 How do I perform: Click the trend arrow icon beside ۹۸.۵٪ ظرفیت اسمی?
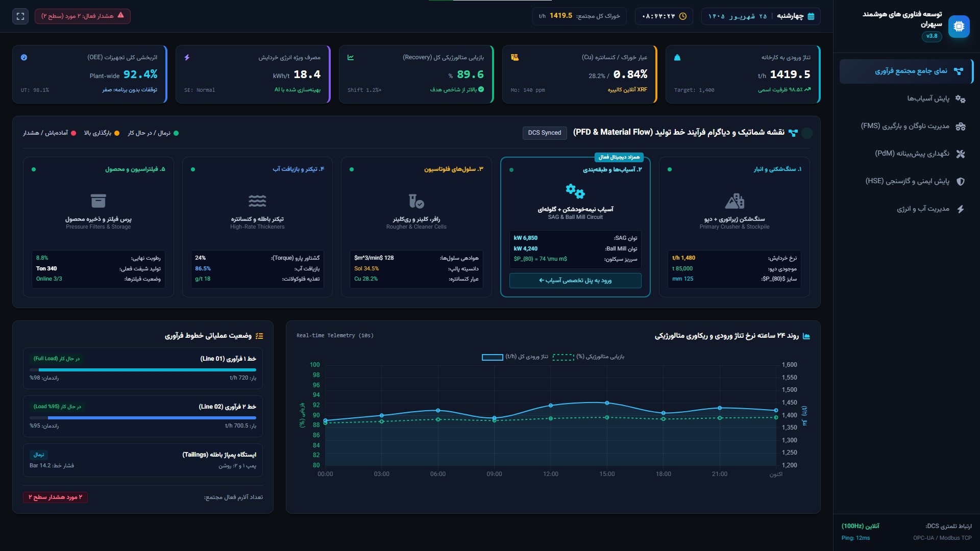pyautogui.click(x=807, y=89)
